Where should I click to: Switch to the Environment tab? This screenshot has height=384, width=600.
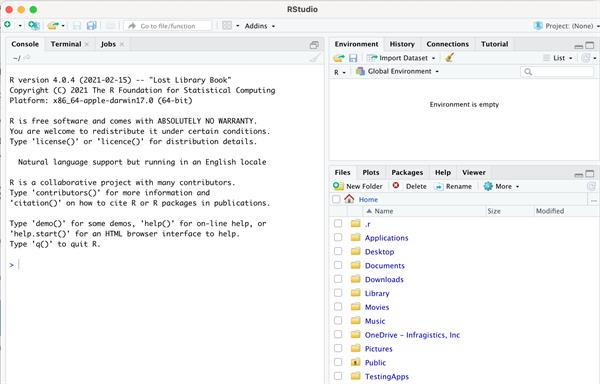click(x=356, y=44)
